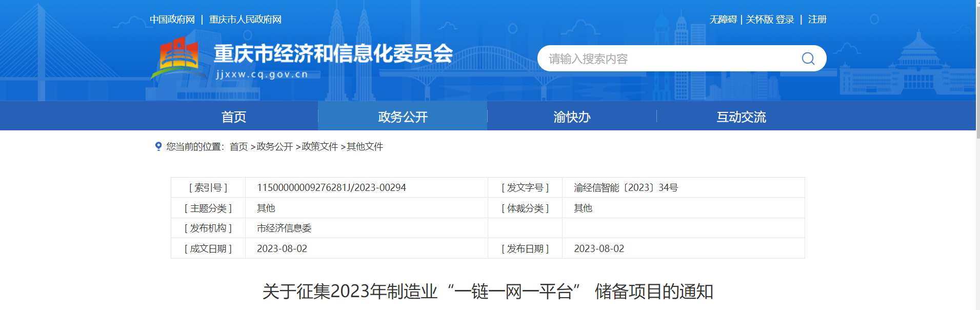Click the Chongqing committee logo emblem
980x310 pixels.
point(177,57)
